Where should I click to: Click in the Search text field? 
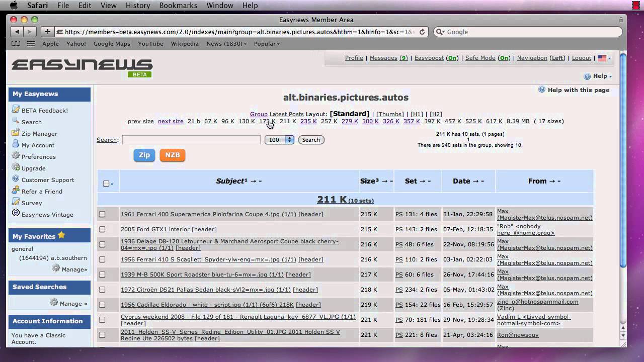click(x=191, y=139)
